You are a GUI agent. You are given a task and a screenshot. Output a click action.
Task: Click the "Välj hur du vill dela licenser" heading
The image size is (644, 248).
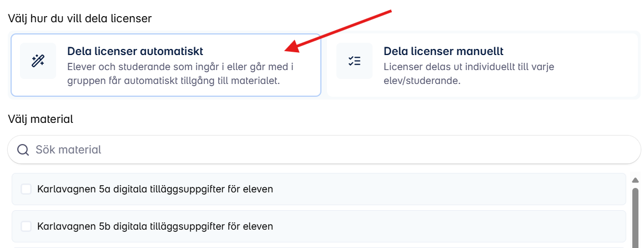click(x=80, y=18)
